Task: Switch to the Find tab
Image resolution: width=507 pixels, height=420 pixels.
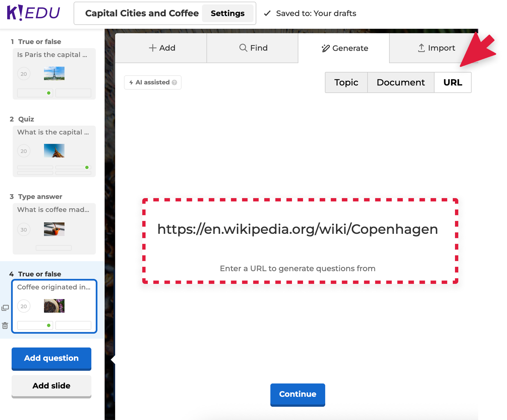Action: (253, 48)
